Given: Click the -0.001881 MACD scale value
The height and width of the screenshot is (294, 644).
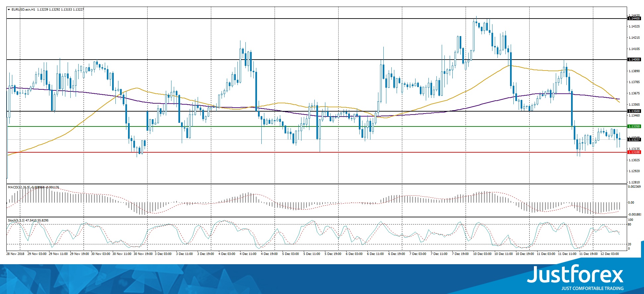Looking at the screenshot, I should pos(634,215).
